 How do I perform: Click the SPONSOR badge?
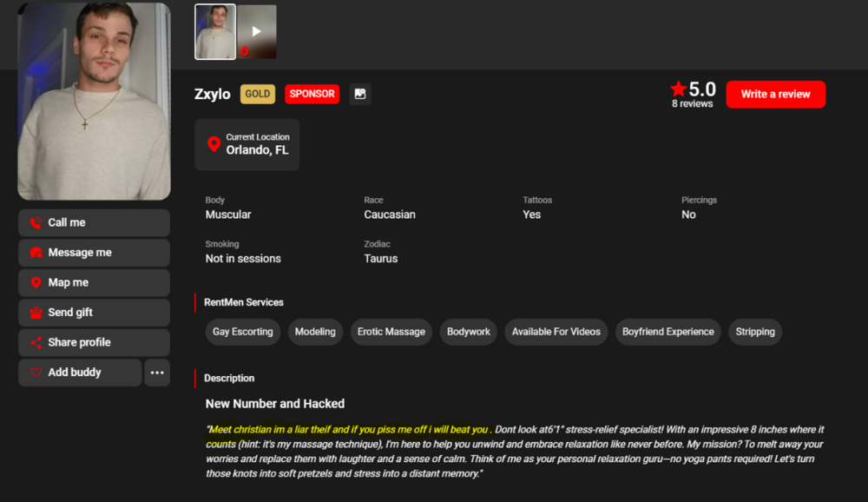coord(312,94)
